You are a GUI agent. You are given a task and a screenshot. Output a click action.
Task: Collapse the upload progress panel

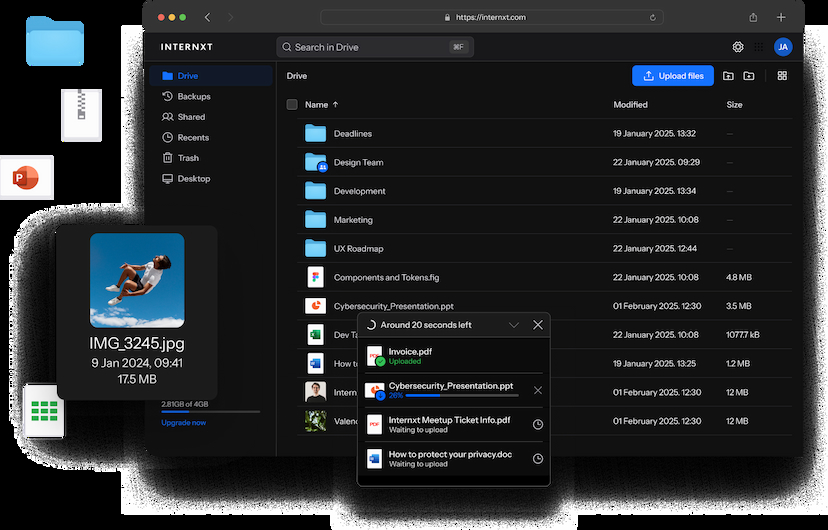click(514, 325)
